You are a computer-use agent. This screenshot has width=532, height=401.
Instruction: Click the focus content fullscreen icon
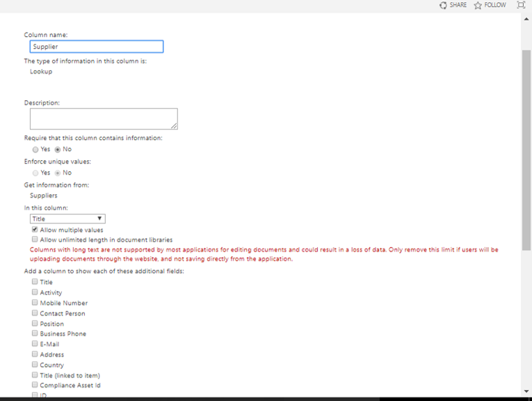click(x=521, y=5)
